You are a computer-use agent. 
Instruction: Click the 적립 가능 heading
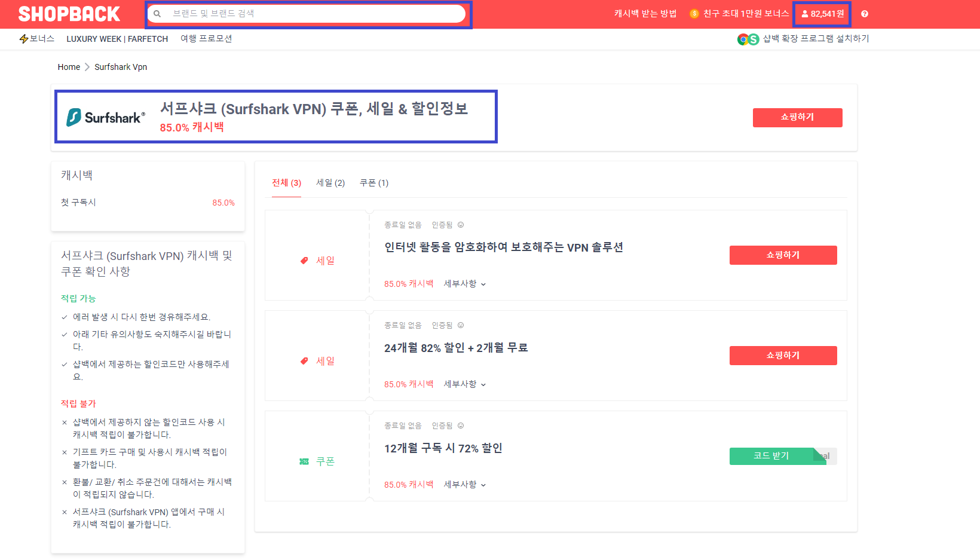[x=78, y=298]
